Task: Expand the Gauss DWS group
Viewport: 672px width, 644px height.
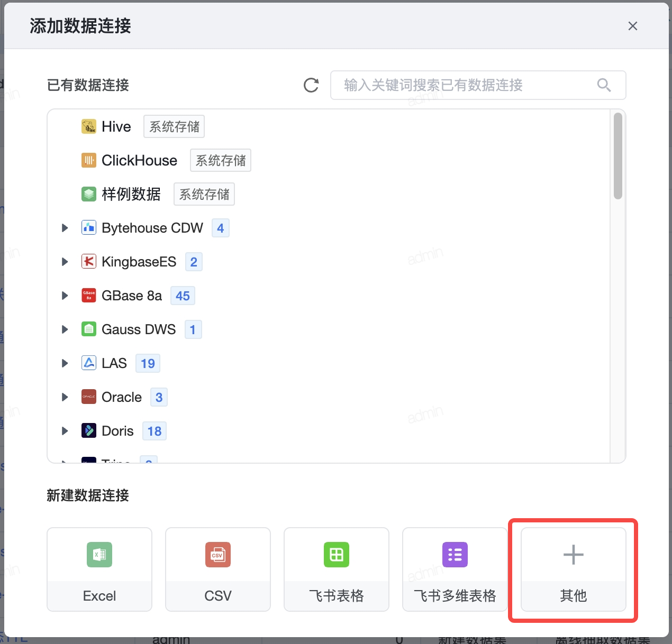Action: pos(65,329)
